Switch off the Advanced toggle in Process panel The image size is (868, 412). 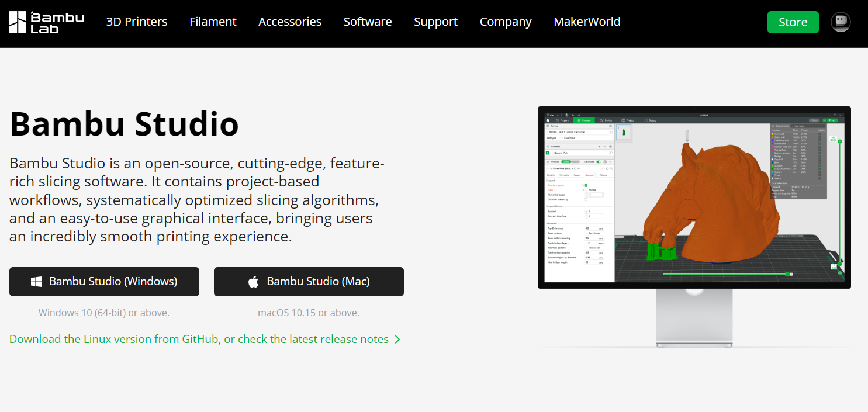pyautogui.click(x=599, y=162)
